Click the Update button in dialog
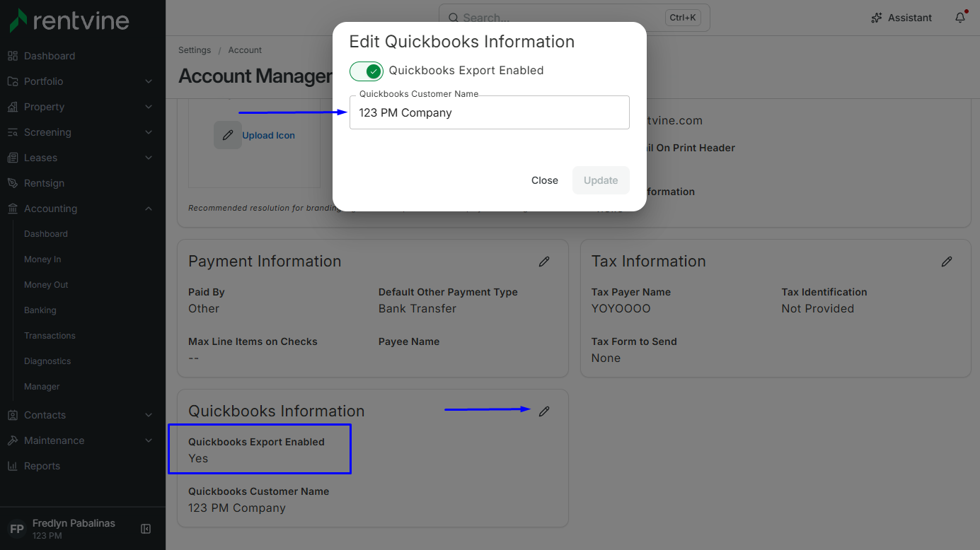Image resolution: width=980 pixels, height=550 pixels. [x=601, y=180]
